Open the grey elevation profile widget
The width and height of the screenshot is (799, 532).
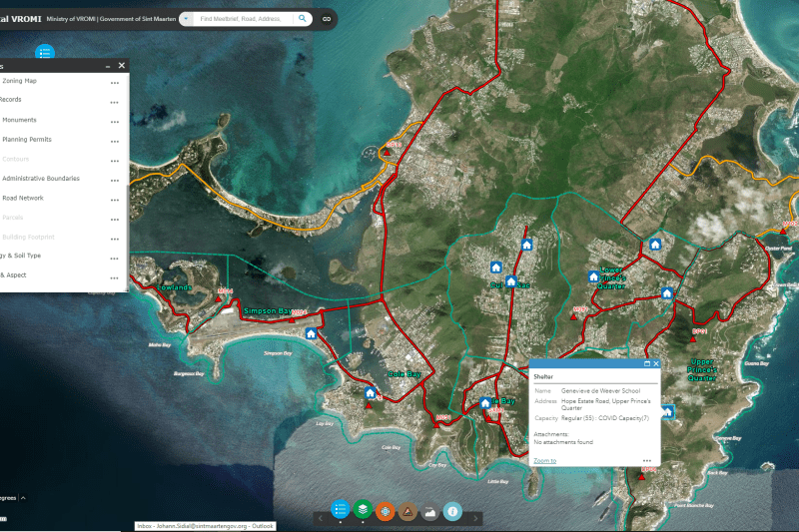tap(430, 511)
